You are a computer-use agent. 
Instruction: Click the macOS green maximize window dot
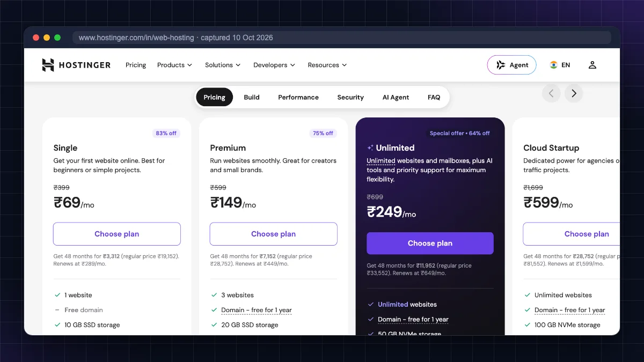(57, 38)
